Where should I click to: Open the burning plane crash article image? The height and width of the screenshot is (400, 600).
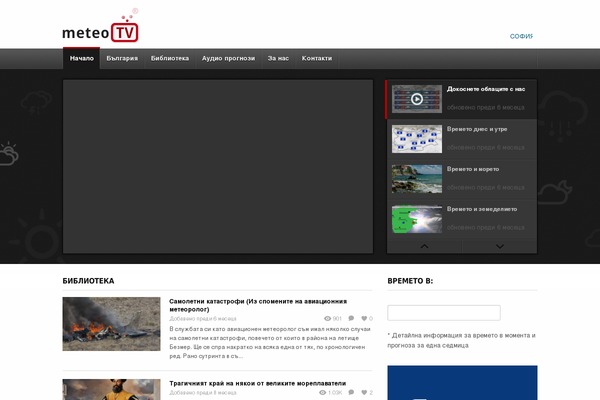tap(111, 324)
